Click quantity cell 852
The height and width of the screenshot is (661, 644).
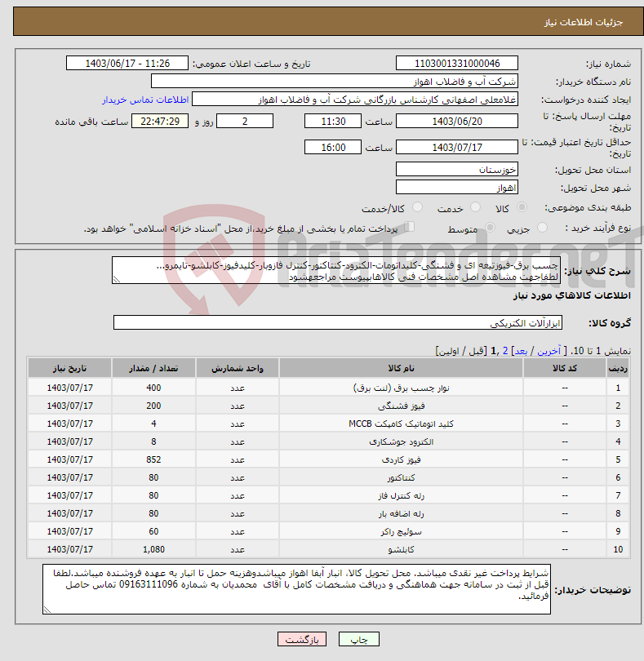tap(153, 459)
